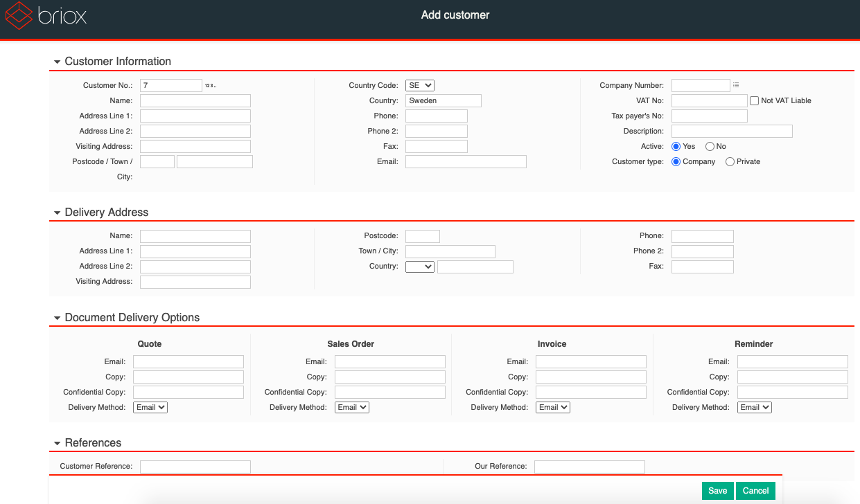Open the Invoice Delivery Method dropdown
Screen dimensions: 860x504
point(553,407)
